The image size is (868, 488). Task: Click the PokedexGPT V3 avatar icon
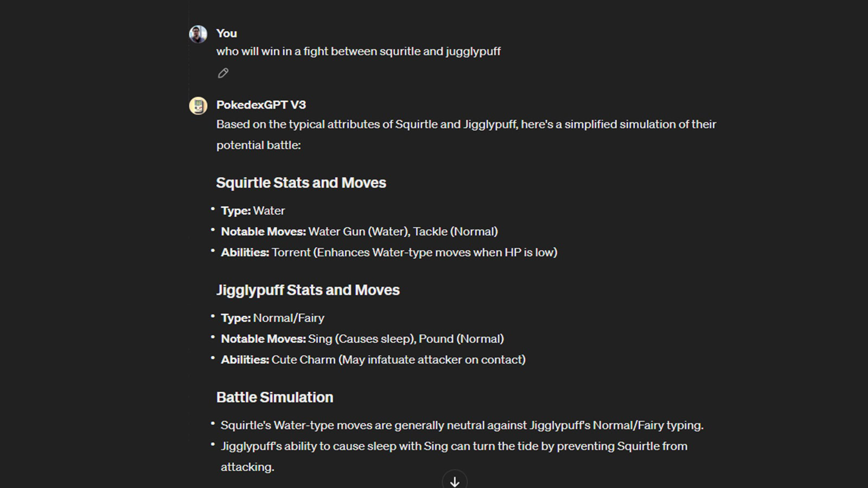198,106
